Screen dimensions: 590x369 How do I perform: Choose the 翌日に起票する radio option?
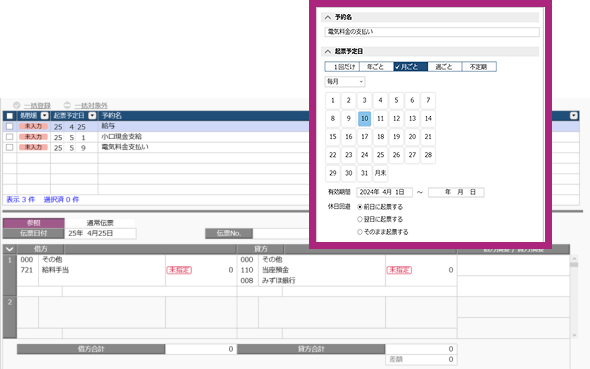tap(360, 219)
